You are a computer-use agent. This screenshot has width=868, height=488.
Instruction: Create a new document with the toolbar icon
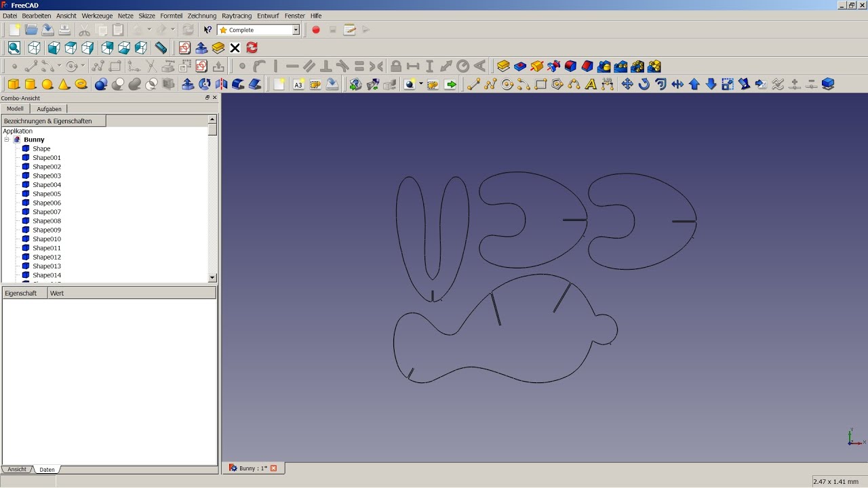[14, 30]
